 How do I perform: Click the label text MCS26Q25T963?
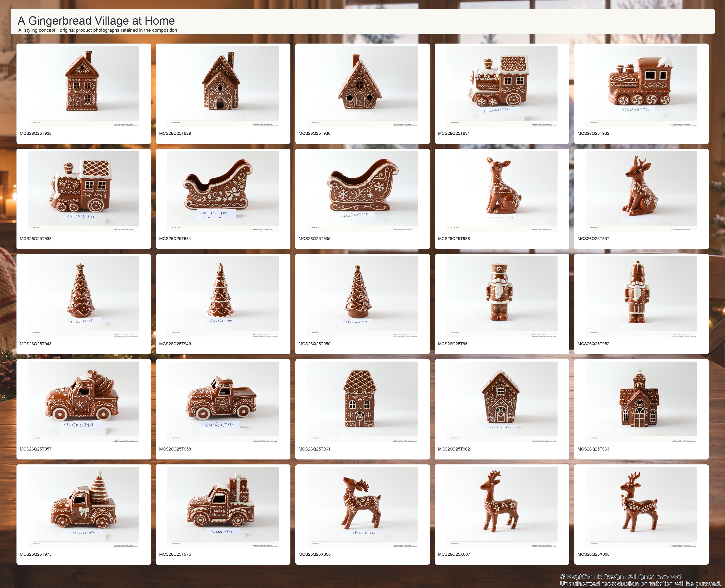coord(594,449)
